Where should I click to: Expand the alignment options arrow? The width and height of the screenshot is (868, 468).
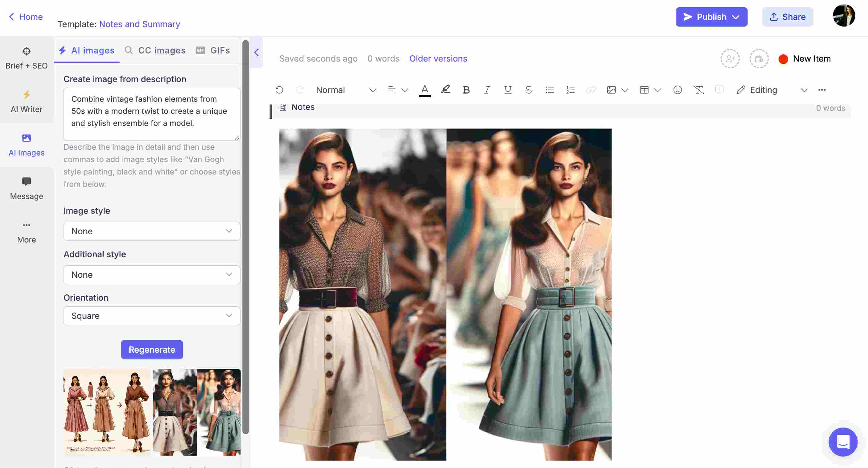405,90
